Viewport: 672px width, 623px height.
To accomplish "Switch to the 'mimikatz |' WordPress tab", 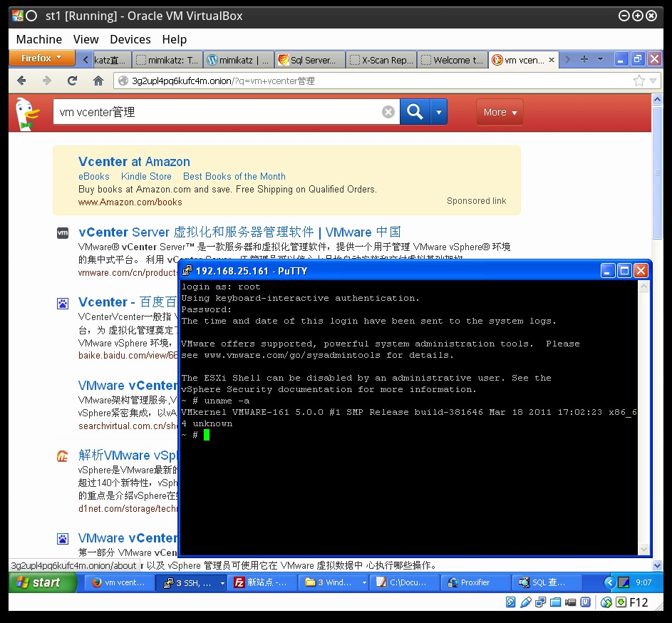I will click(x=238, y=60).
